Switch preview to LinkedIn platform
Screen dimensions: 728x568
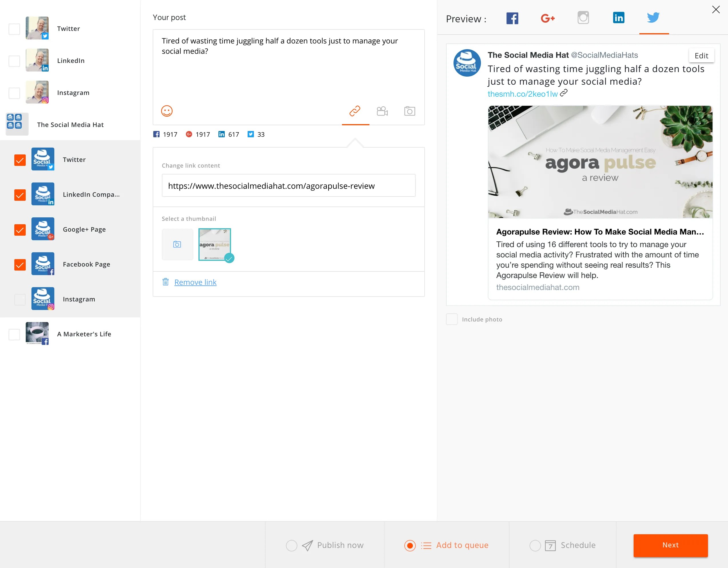[618, 18]
